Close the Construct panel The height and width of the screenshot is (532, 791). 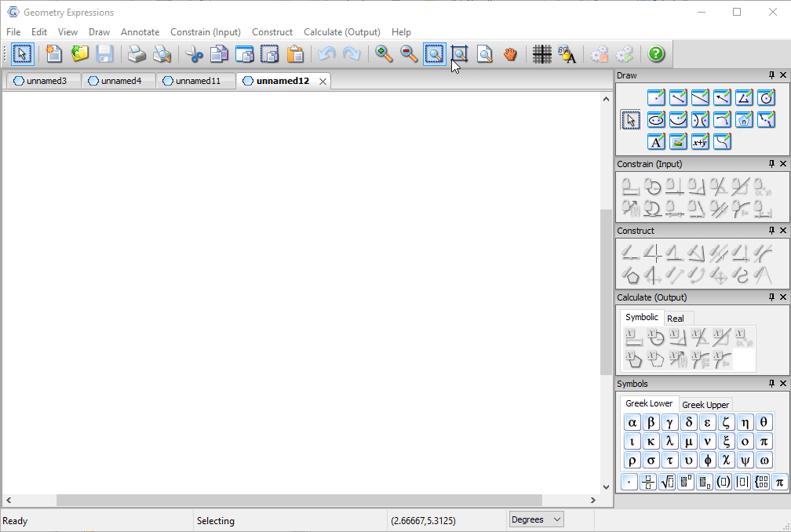pos(783,231)
